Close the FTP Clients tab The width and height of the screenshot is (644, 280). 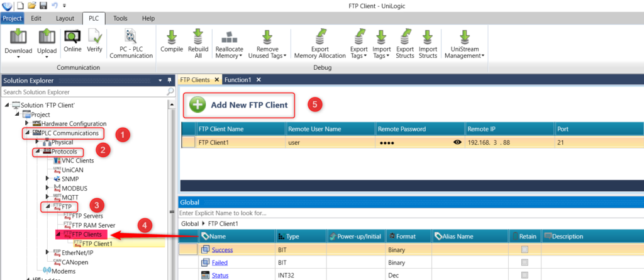pyautogui.click(x=217, y=80)
